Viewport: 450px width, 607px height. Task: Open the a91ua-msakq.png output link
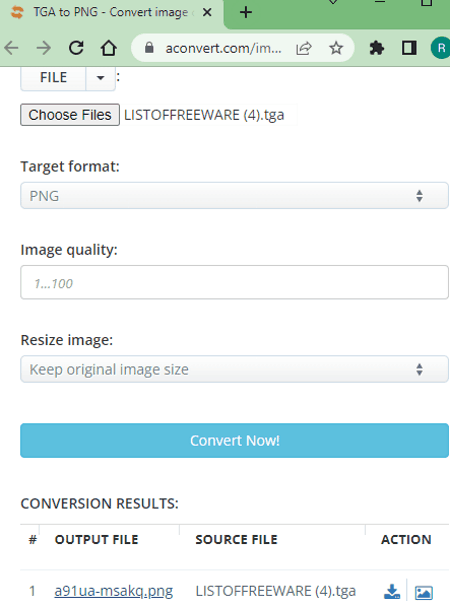pos(113,591)
